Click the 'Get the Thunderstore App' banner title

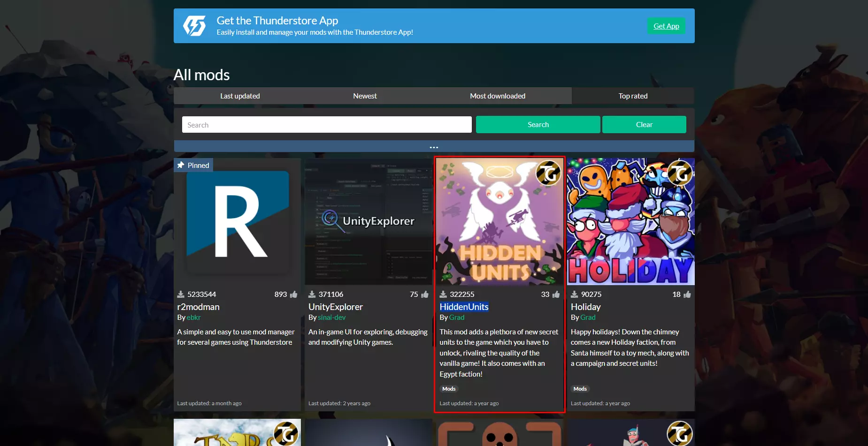click(x=277, y=21)
